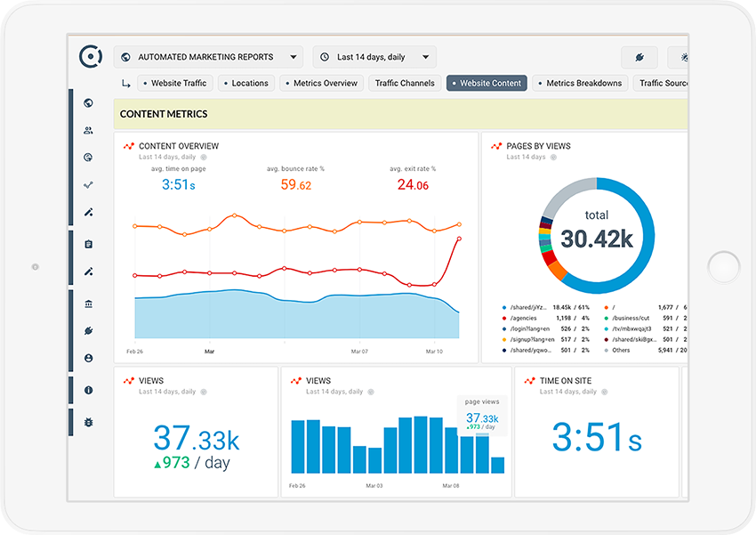The width and height of the screenshot is (756, 535).
Task: Open the Last 14 days, daily date dropdown
Action: tap(374, 57)
